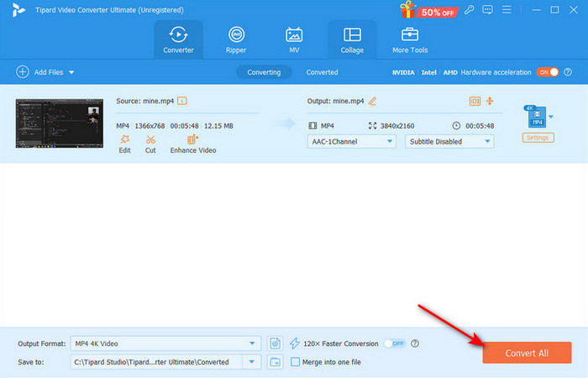Click the output format settings icon

pyautogui.click(x=275, y=344)
